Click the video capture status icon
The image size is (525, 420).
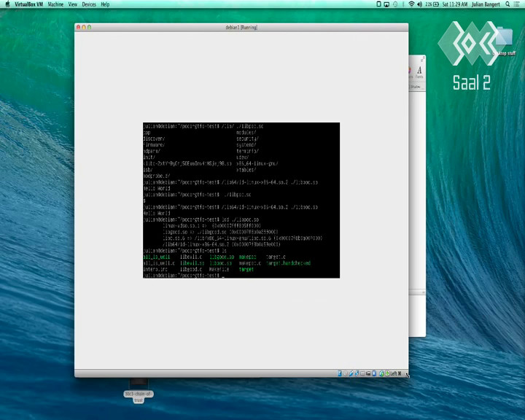(368, 373)
